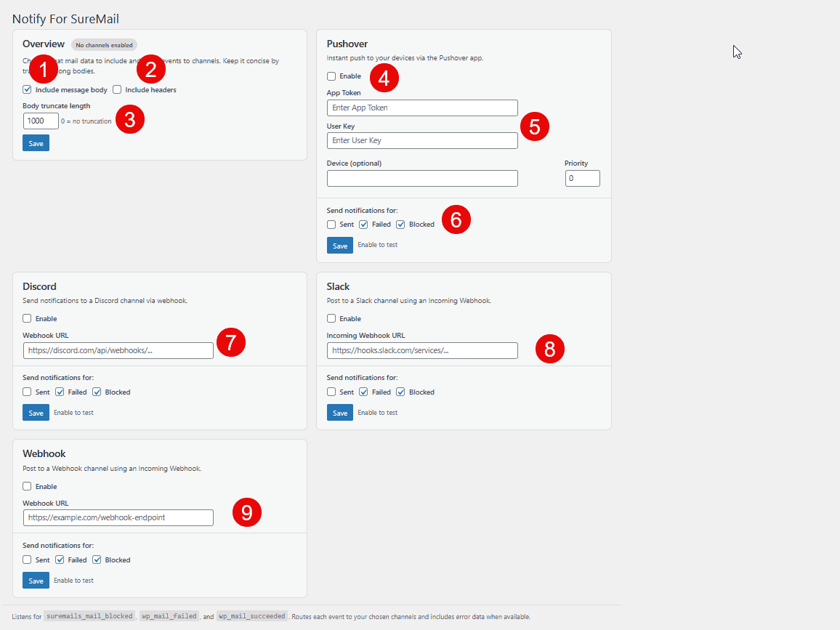The height and width of the screenshot is (630, 840).
Task: Uncheck Failed notifications for Pushover
Action: click(x=364, y=225)
